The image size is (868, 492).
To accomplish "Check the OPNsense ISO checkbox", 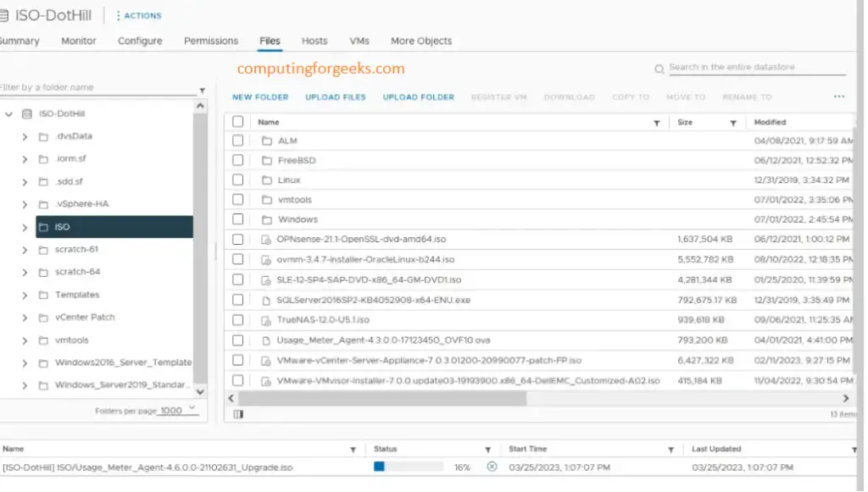I will [x=237, y=240].
